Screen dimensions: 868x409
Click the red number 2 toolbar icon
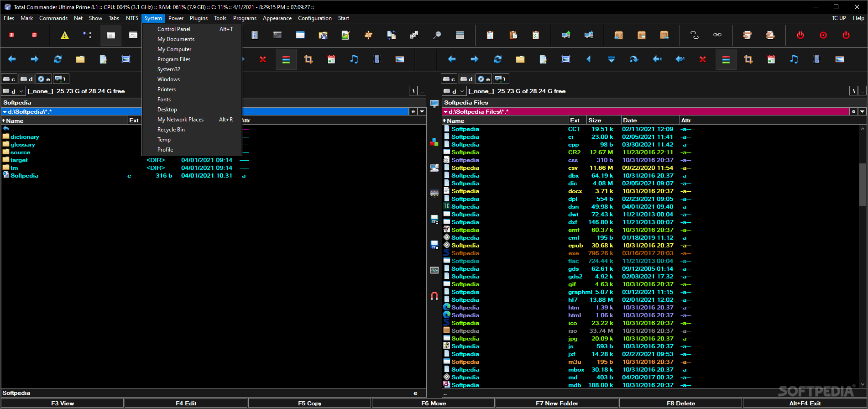point(34,35)
